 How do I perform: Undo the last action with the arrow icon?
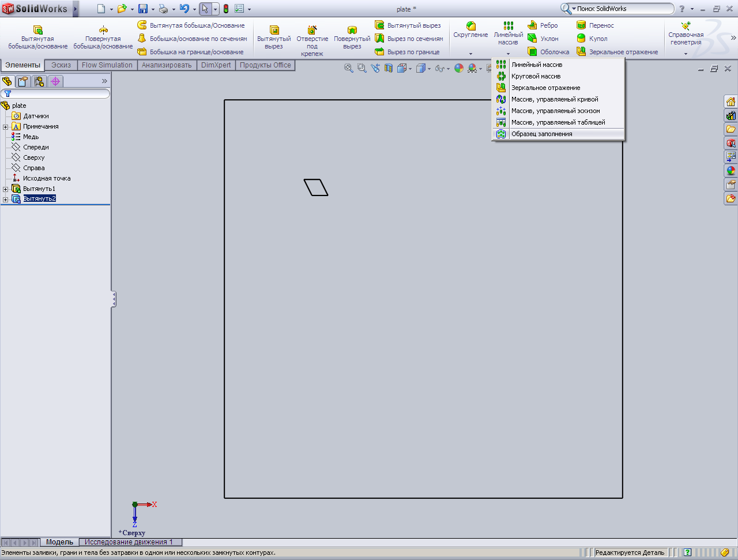(x=184, y=9)
